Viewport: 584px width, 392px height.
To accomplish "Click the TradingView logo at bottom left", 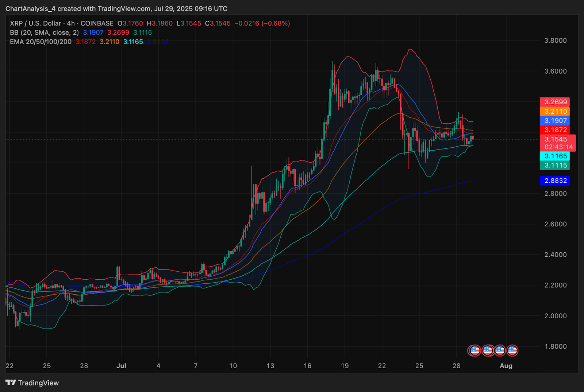I will tap(32, 383).
